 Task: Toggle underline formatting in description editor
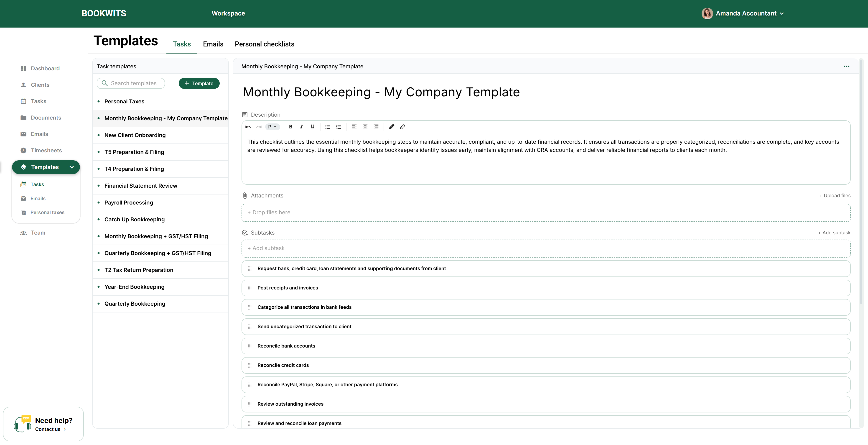click(312, 127)
